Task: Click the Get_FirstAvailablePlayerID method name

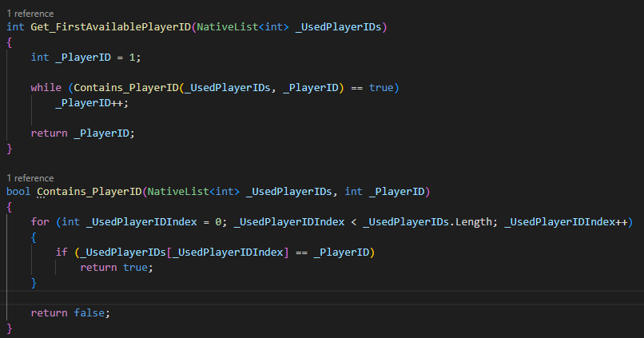Action: (111, 27)
